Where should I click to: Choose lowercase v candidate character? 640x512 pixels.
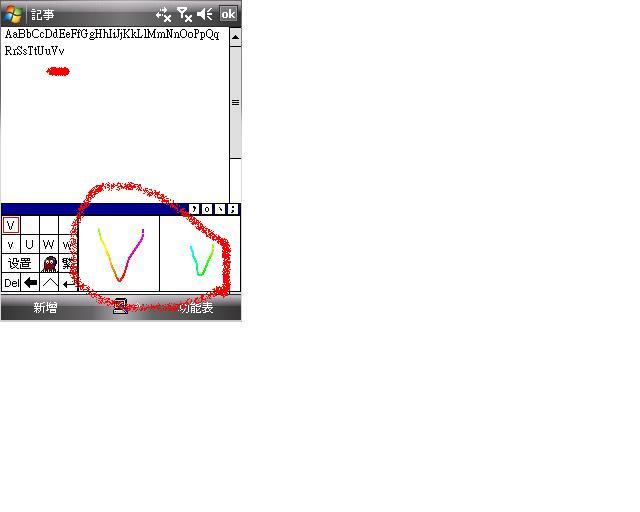[x=11, y=245]
